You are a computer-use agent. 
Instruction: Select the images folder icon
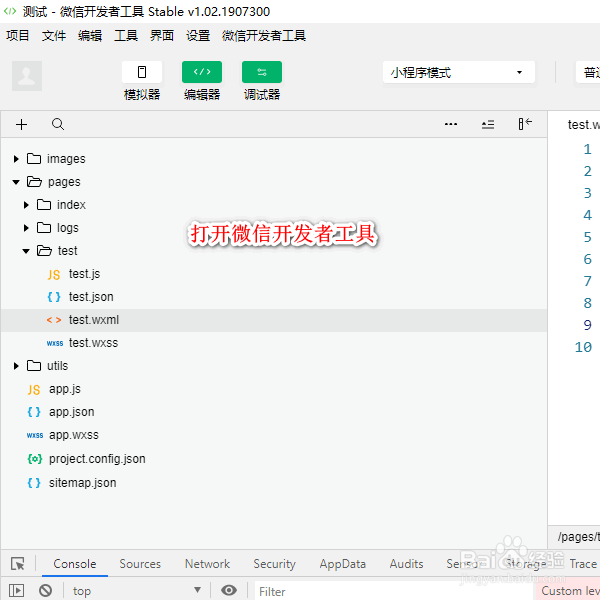[x=34, y=158]
